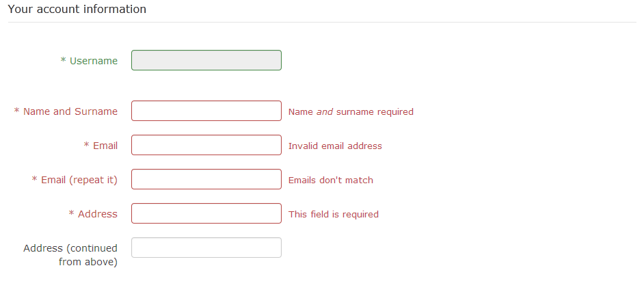Focus the Name and Surname text box
This screenshot has height=281, width=644.
point(206,111)
